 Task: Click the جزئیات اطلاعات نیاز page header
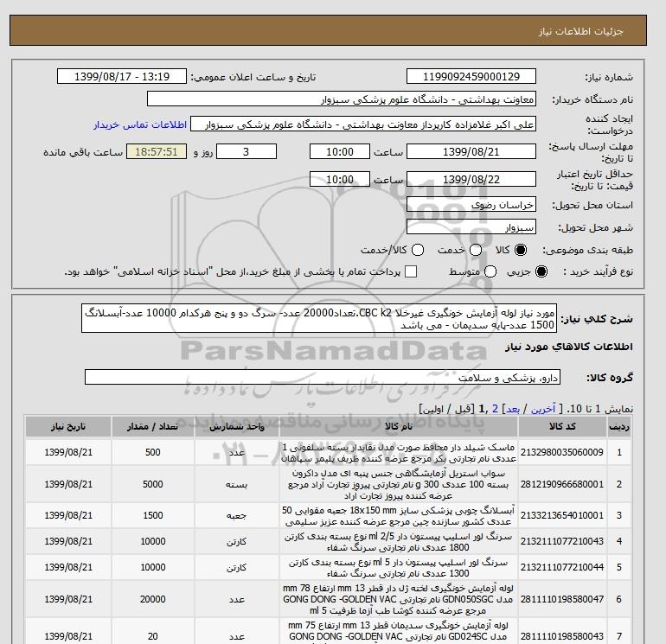tap(581, 31)
